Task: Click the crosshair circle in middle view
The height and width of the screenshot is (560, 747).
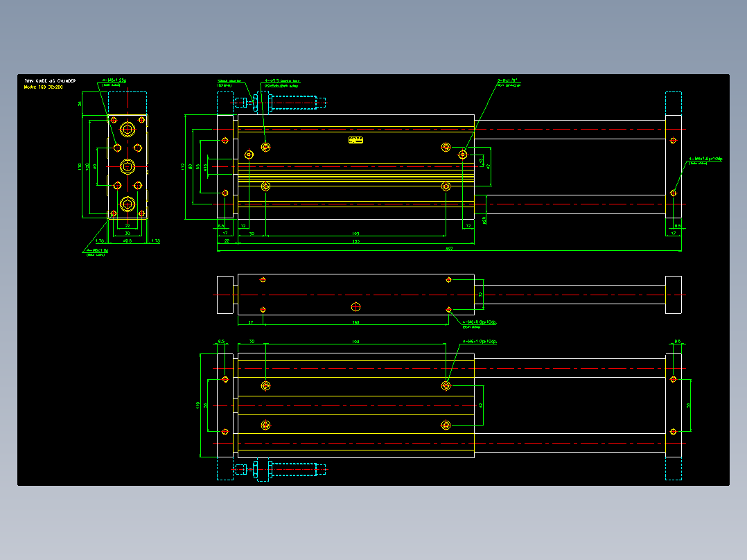Action: click(355, 307)
